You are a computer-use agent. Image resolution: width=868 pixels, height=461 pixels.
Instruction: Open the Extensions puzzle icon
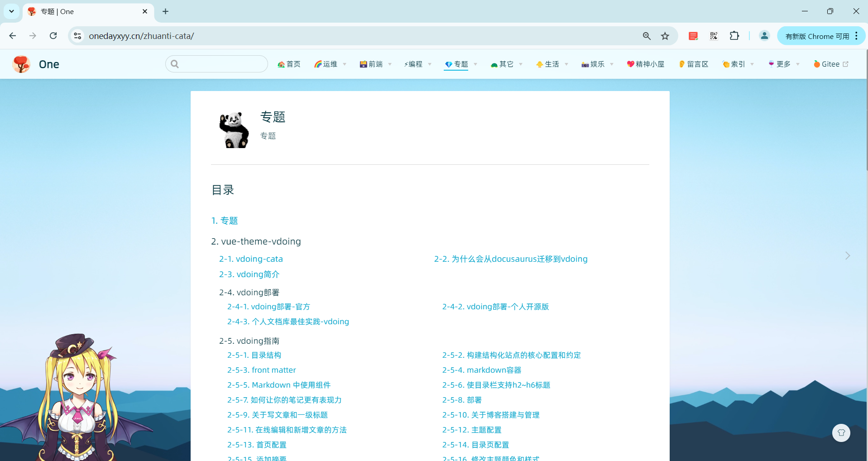tap(734, 36)
